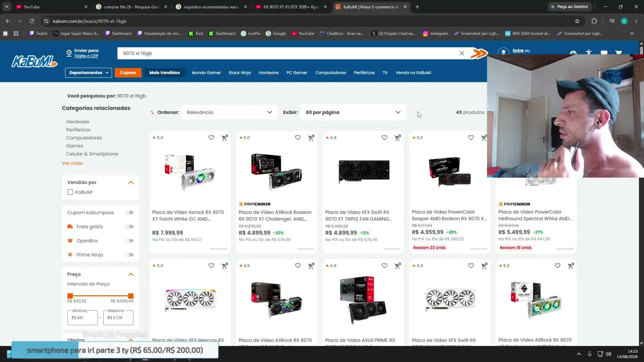Open Chrome media controls icon
Image resolution: width=644 pixels, height=362 pixels.
pyautogui.click(x=612, y=21)
